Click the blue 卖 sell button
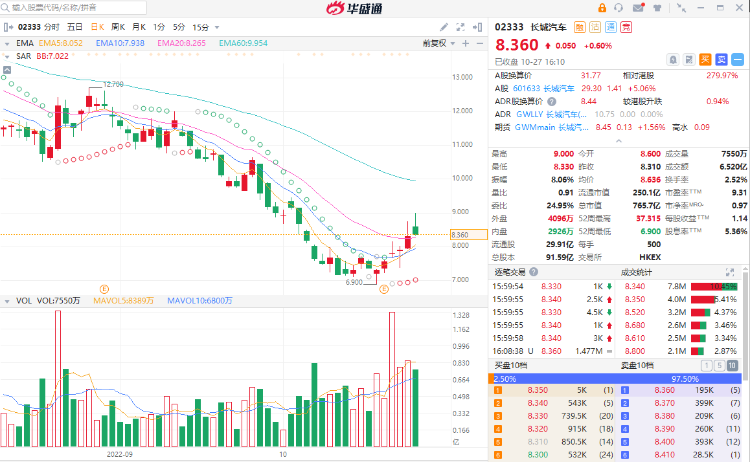Screen dimensions: 750x462 (x=721, y=60)
